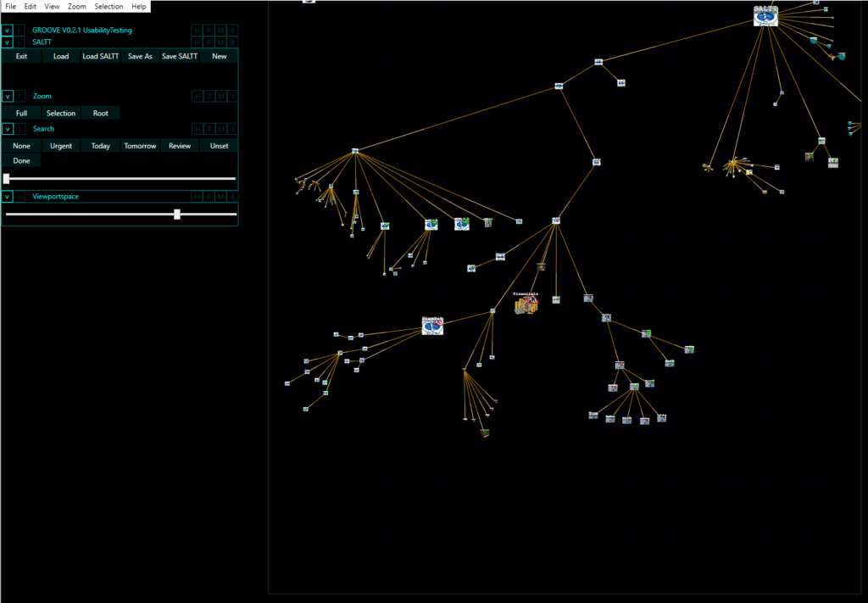Close SALTT panel with its X icon
Image resolution: width=868 pixels, height=603 pixels.
point(233,42)
